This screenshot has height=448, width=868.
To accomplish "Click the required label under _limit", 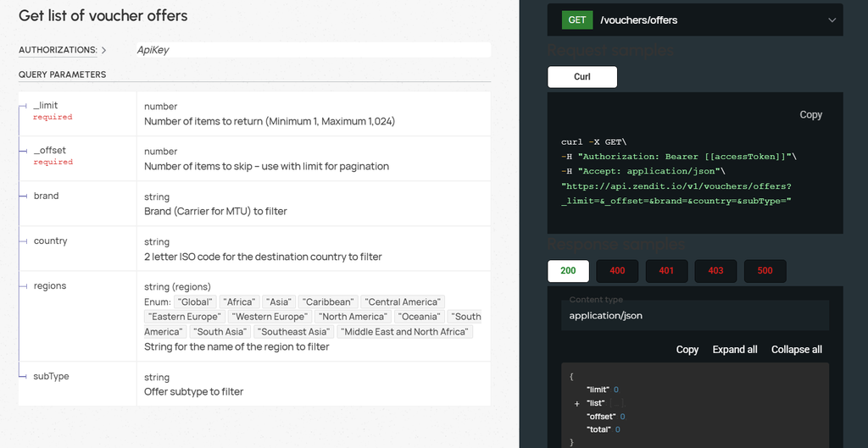I will point(53,117).
